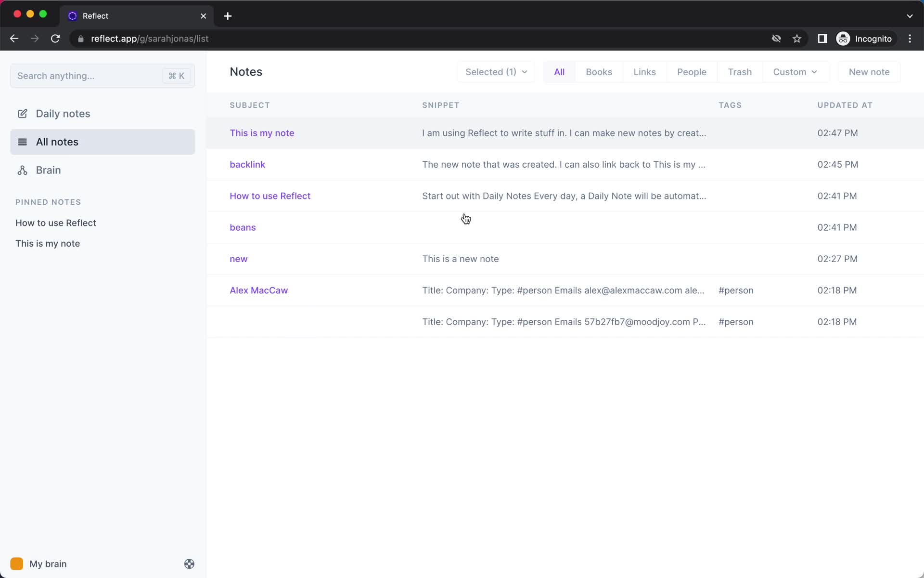Viewport: 924px width, 578px height.
Task: Click the tracking protection eye icon
Action: (776, 39)
